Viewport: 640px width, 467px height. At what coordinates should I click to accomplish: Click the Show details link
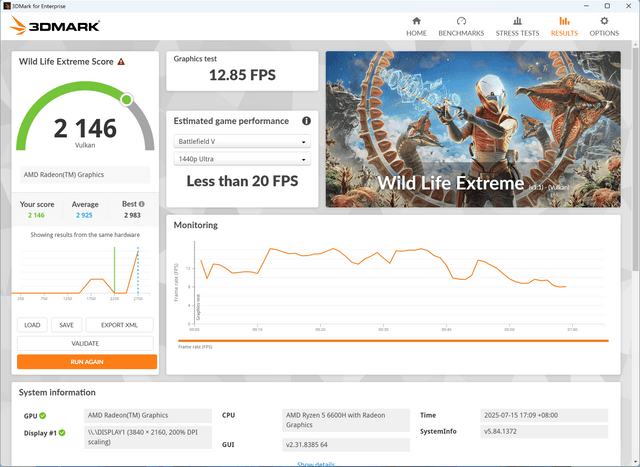click(x=316, y=464)
